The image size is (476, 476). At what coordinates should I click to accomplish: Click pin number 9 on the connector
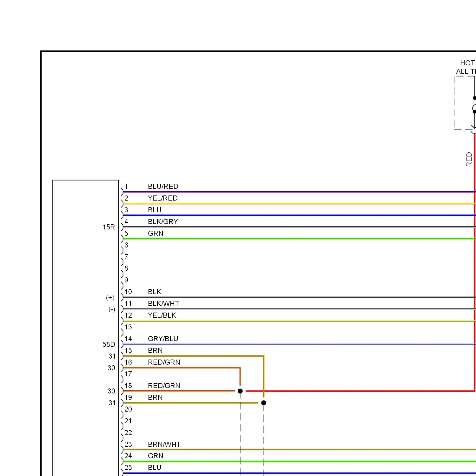point(126,280)
